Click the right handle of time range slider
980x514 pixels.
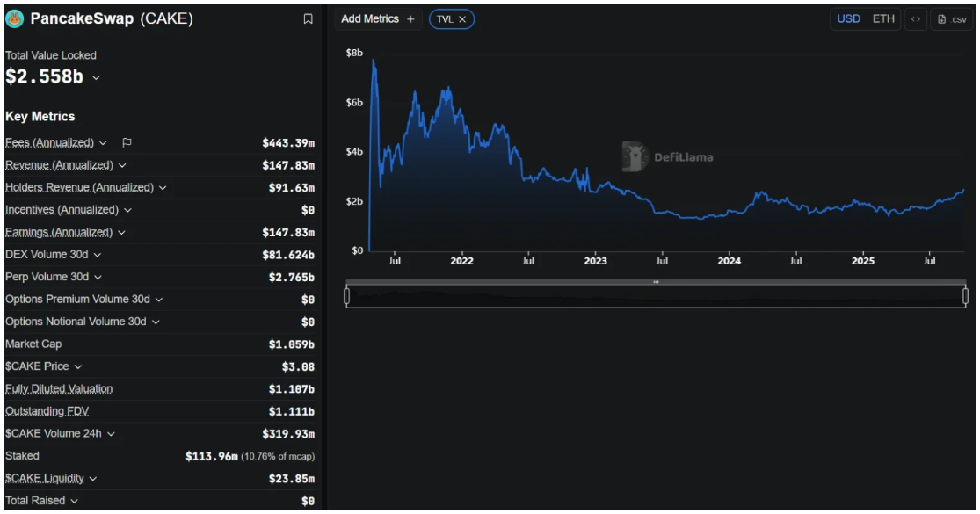(x=965, y=296)
